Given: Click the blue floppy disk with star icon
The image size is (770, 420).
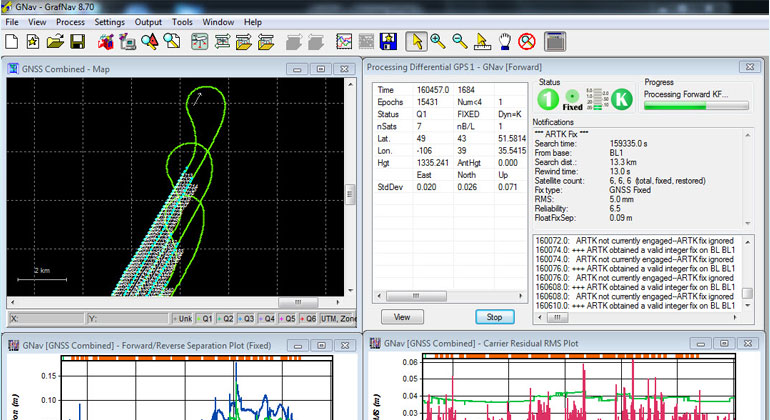Looking at the screenshot, I should [388, 42].
